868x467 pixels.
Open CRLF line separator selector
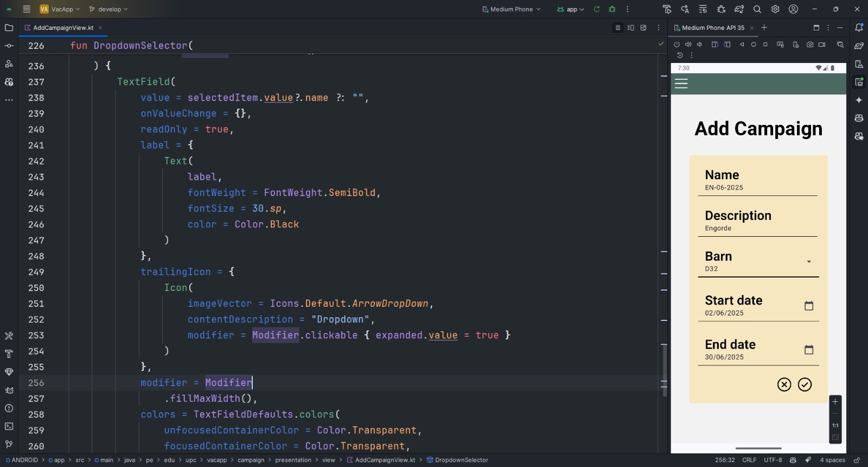pos(749,460)
